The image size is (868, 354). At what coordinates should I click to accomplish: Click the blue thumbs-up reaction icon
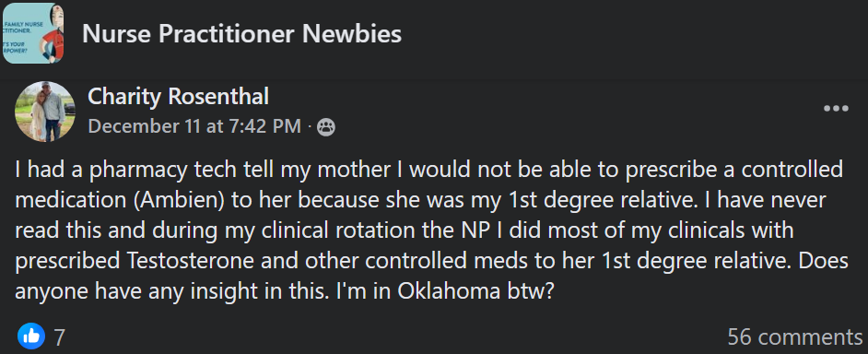click(31, 336)
